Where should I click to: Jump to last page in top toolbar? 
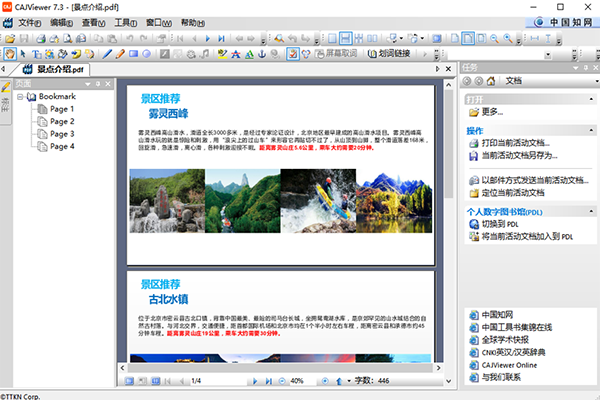coord(221,38)
